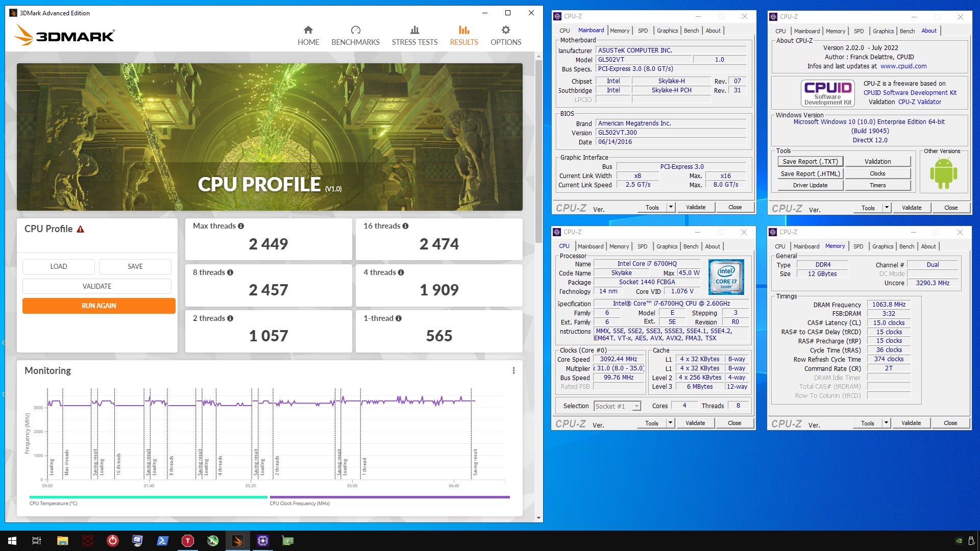Image resolution: width=980 pixels, height=551 pixels.
Task: Open the CPU-Z Validator link
Action: 919,102
